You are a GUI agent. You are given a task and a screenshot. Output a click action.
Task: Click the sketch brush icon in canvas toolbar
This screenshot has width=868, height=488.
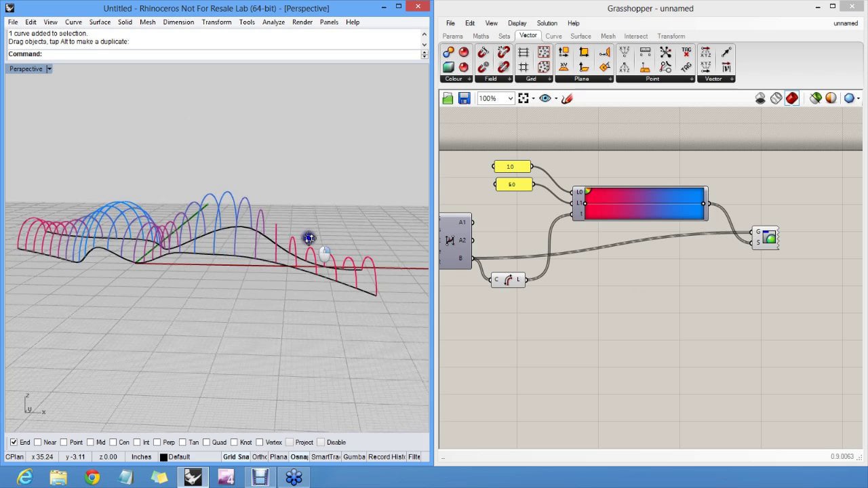tap(568, 99)
